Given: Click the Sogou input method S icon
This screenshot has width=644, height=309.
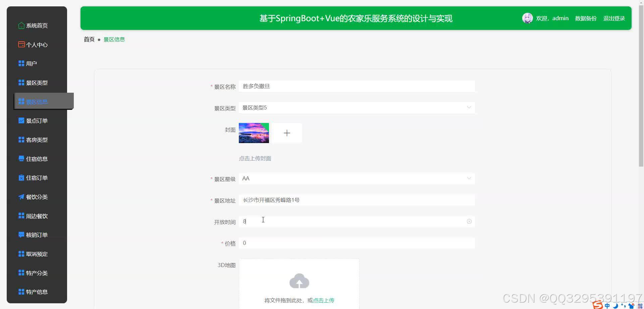Looking at the screenshot, I should tap(598, 305).
